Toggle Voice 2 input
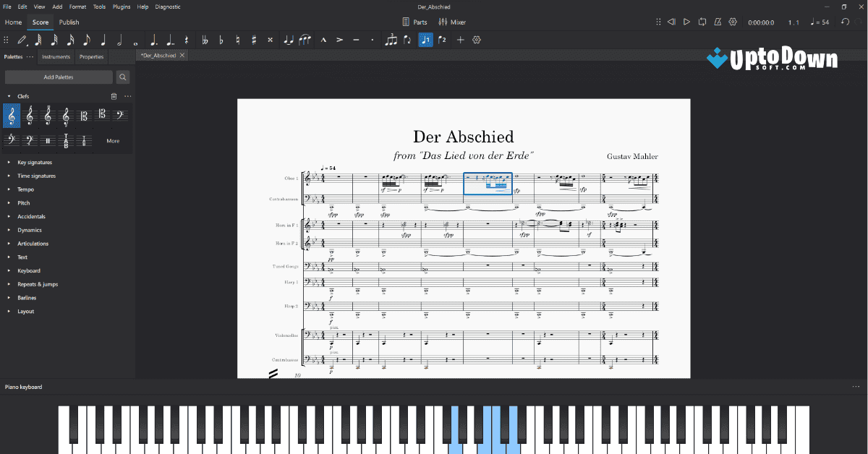This screenshot has width=868, height=454. coord(442,40)
